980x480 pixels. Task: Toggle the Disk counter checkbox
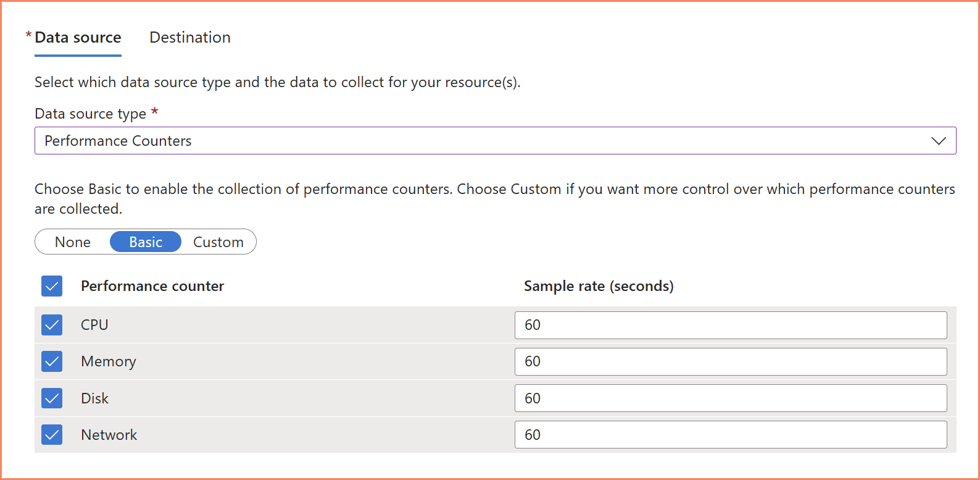tap(52, 398)
